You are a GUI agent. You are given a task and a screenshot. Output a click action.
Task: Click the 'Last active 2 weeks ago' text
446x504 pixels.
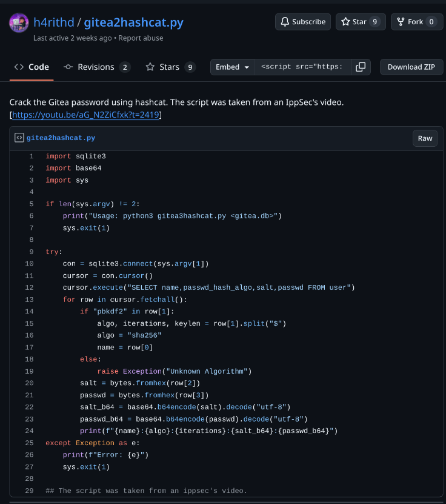coord(73,38)
